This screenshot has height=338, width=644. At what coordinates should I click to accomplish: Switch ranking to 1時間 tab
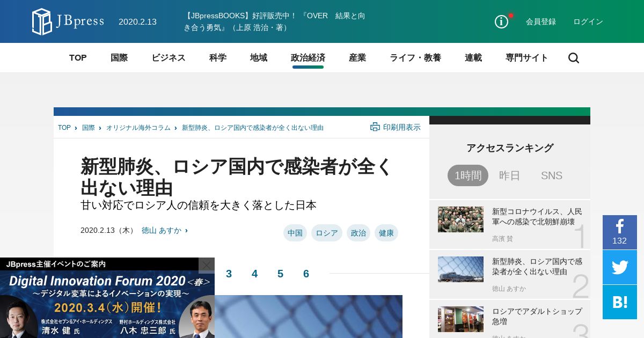468,175
